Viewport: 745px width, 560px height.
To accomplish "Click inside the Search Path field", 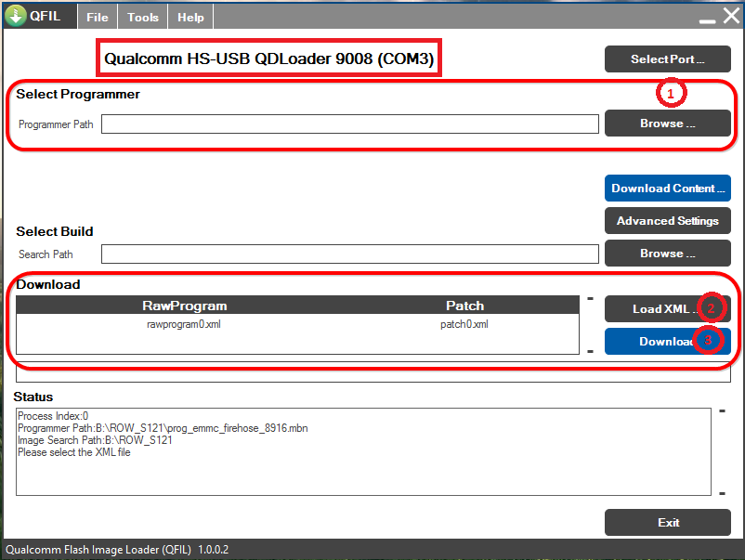I will (349, 254).
